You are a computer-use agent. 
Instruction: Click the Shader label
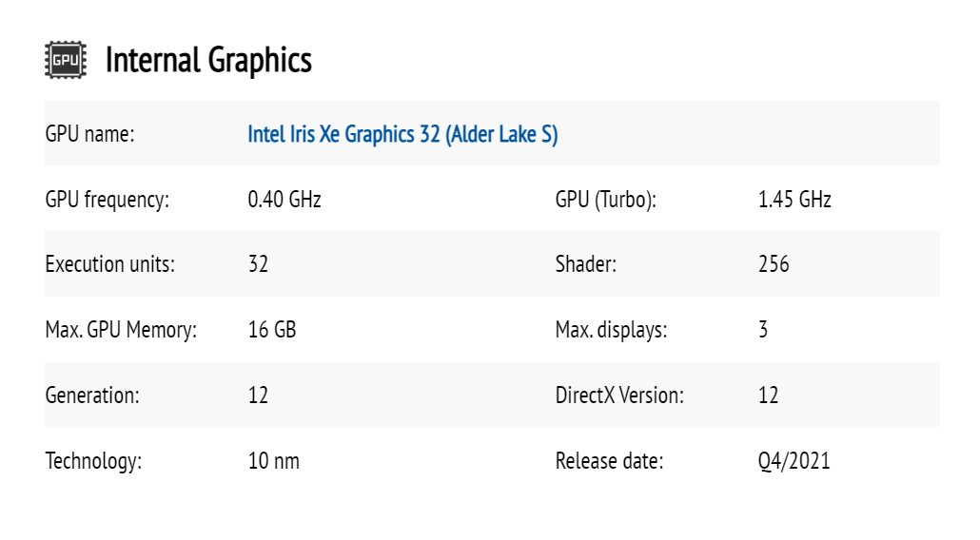click(x=585, y=264)
